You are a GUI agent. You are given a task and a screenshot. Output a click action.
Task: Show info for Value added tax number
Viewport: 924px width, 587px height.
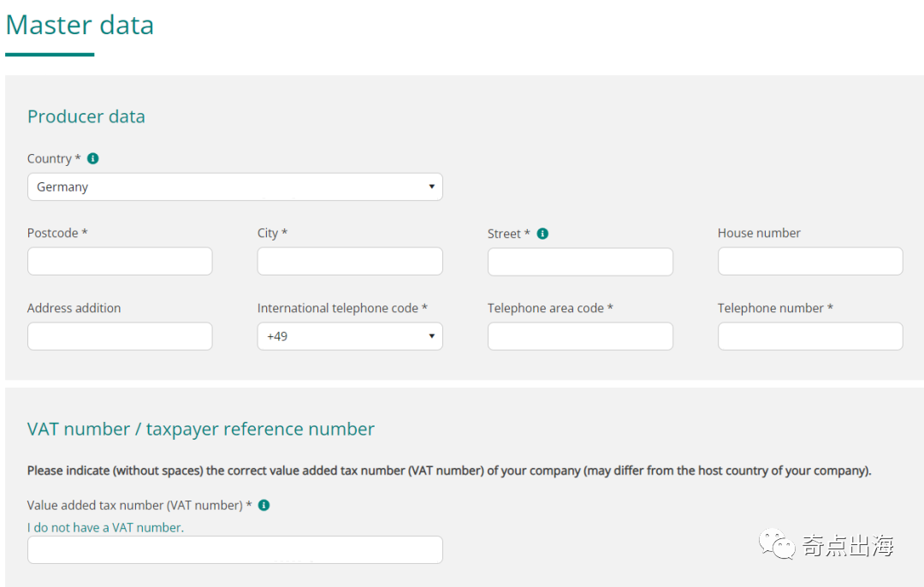click(x=264, y=505)
